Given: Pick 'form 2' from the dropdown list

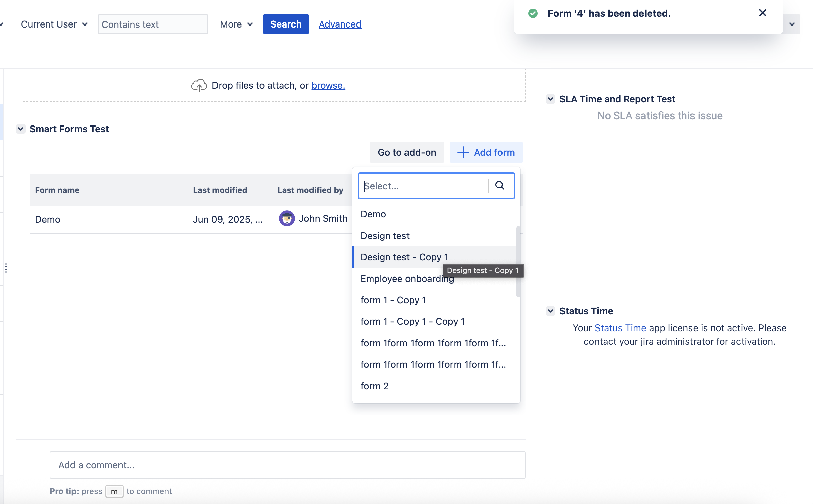Looking at the screenshot, I should (374, 386).
